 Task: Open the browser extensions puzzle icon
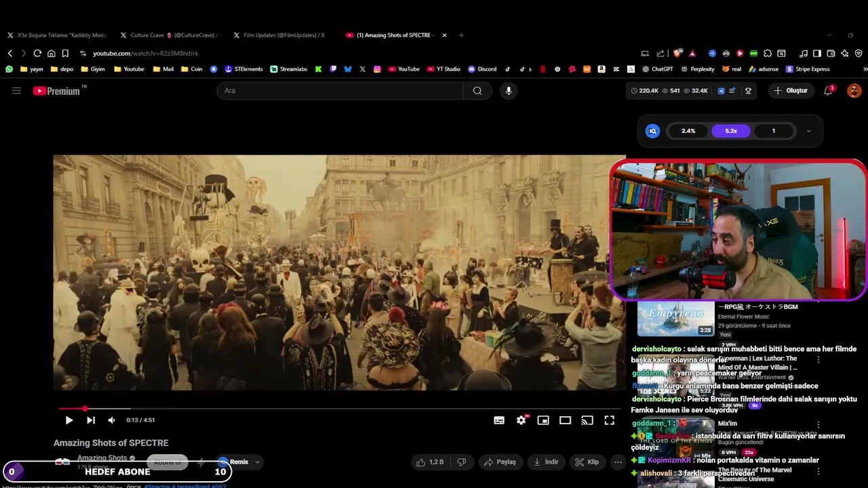tap(768, 53)
